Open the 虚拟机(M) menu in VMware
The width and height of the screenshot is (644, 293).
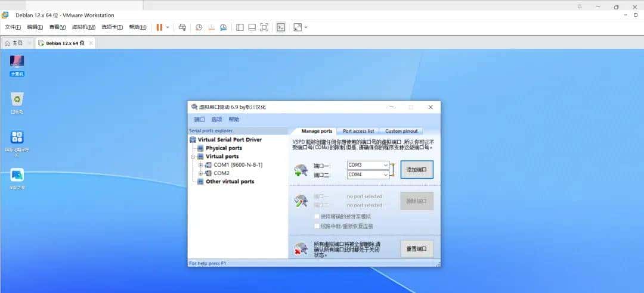click(x=83, y=27)
